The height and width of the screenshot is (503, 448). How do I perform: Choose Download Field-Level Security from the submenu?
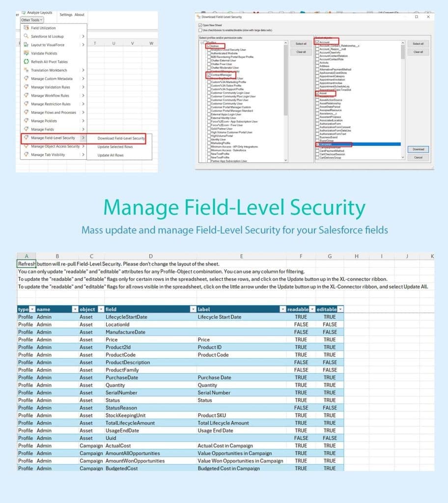[121, 138]
